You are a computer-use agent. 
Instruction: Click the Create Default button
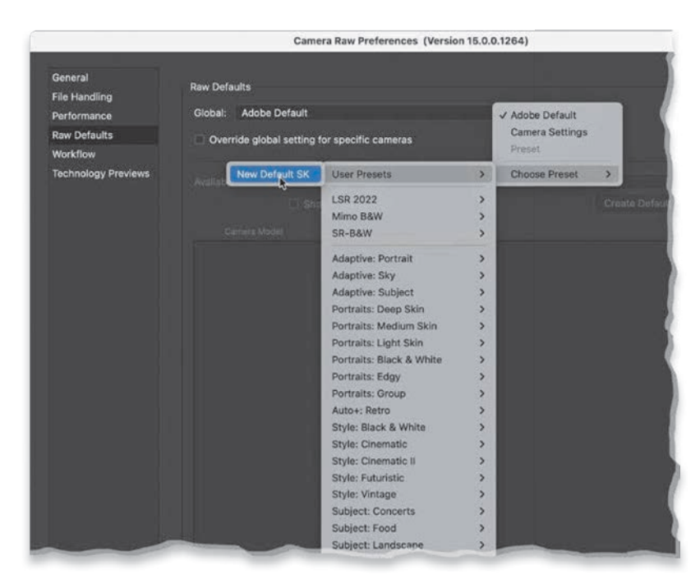pos(637,204)
